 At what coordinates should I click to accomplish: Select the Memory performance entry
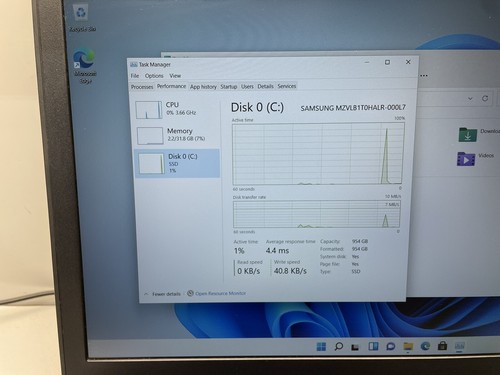[x=177, y=135]
